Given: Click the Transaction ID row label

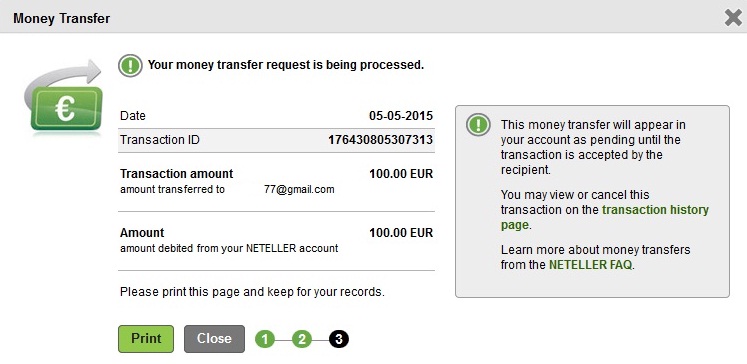Looking at the screenshot, I should click(x=160, y=140).
